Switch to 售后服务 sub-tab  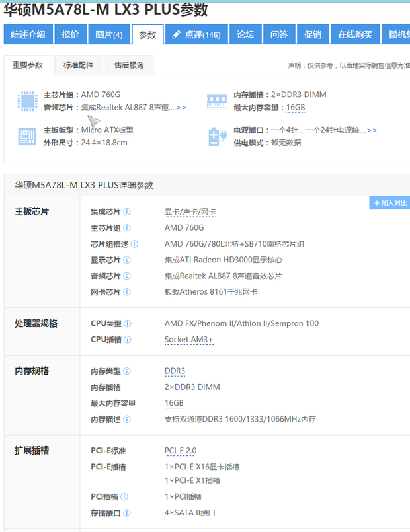130,65
